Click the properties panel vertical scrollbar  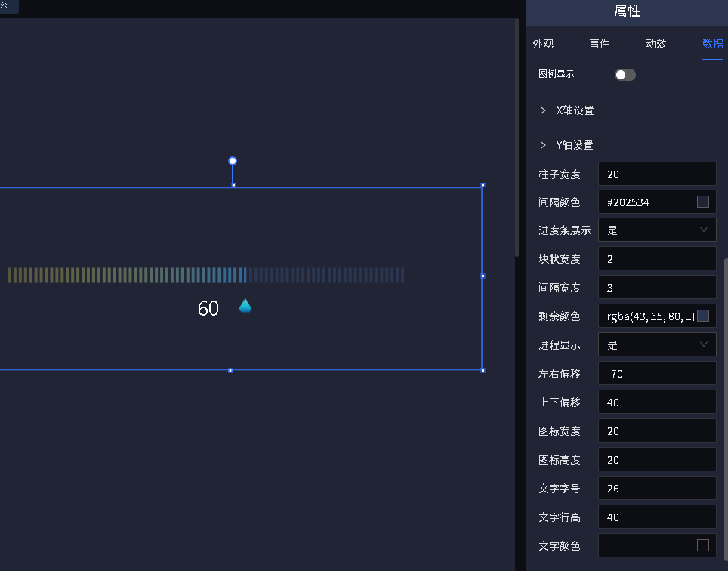coord(726,409)
